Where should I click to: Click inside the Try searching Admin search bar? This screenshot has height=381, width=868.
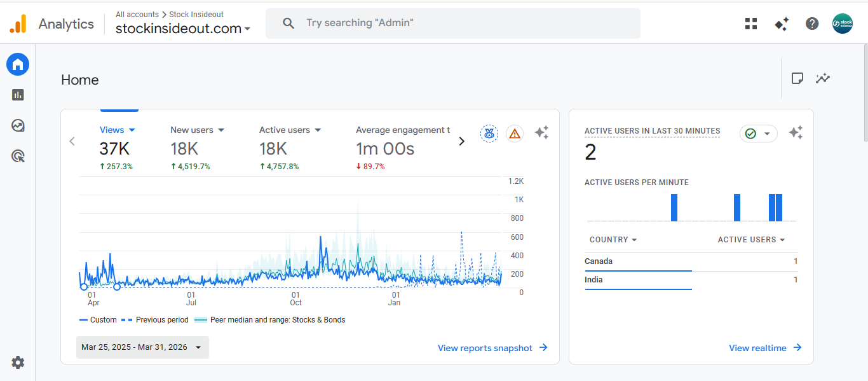click(452, 23)
